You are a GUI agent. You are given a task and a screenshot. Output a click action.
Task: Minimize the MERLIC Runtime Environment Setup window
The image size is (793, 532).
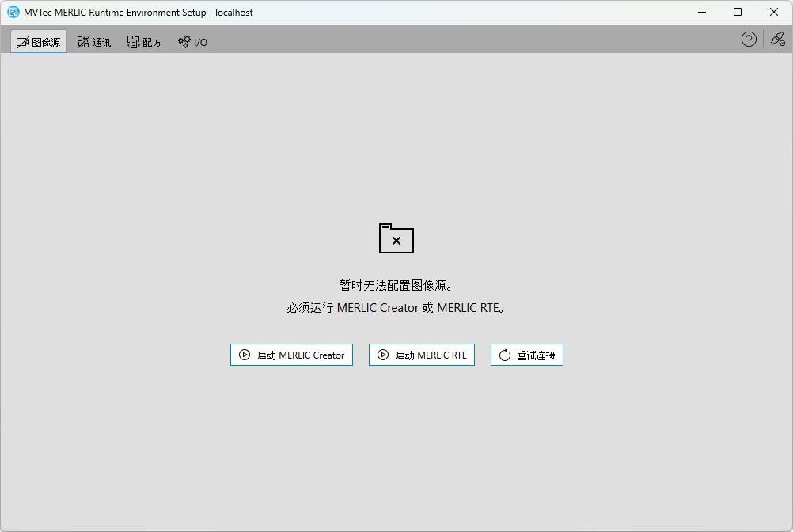[x=701, y=13]
